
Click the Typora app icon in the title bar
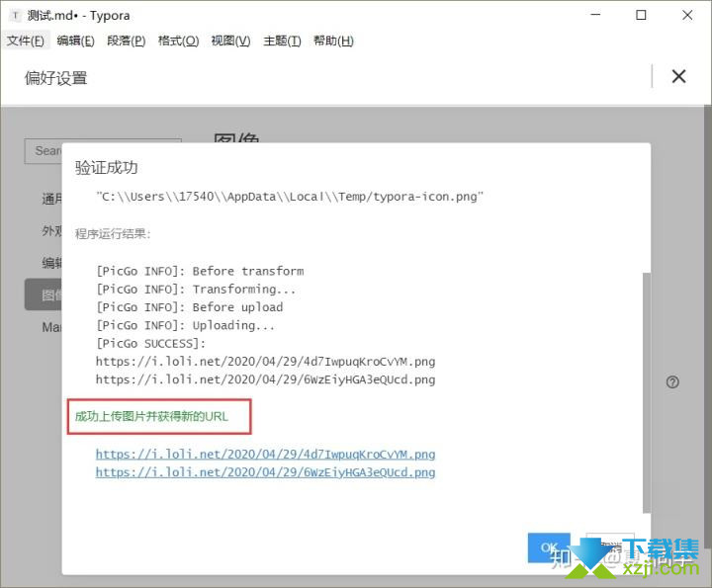16,16
